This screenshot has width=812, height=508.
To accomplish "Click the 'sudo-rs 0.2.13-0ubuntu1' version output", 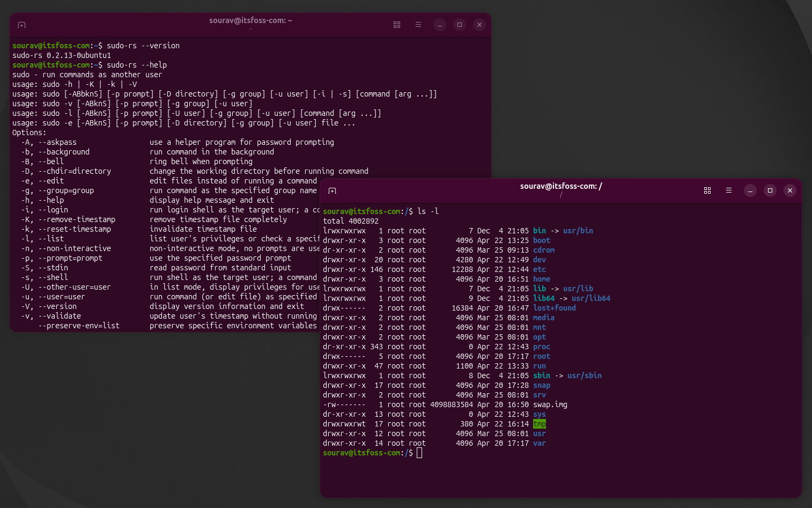I will click(62, 55).
